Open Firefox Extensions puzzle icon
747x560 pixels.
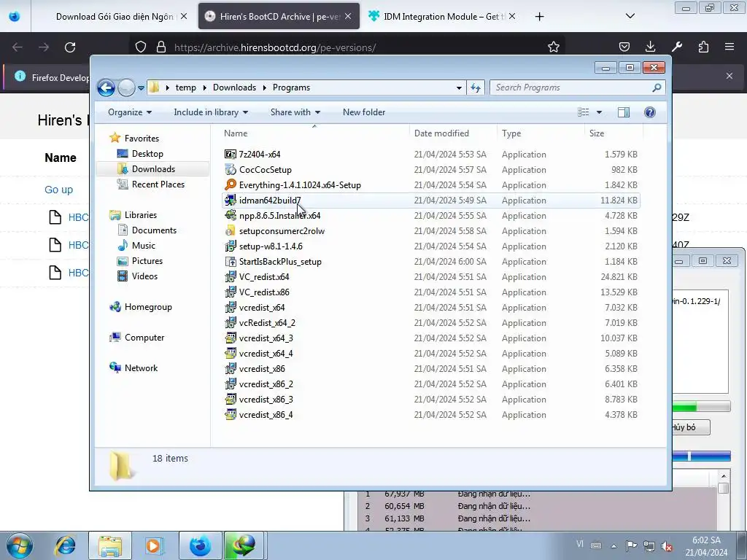[703, 47]
